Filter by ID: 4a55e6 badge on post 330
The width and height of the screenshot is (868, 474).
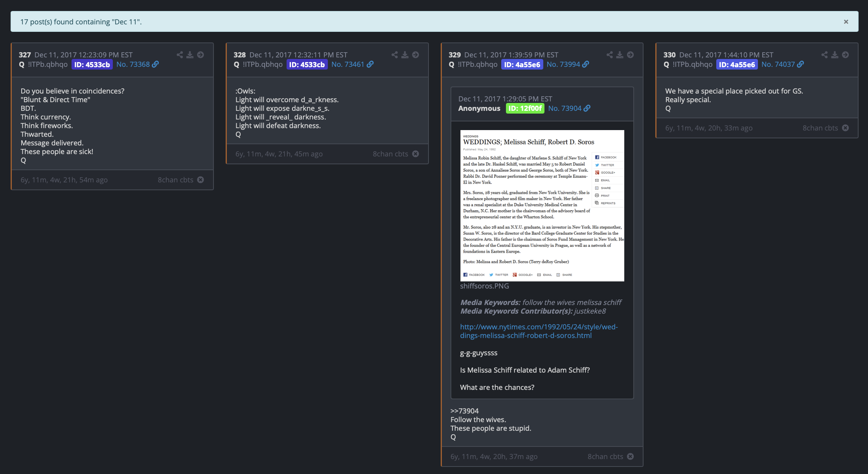[x=737, y=64]
